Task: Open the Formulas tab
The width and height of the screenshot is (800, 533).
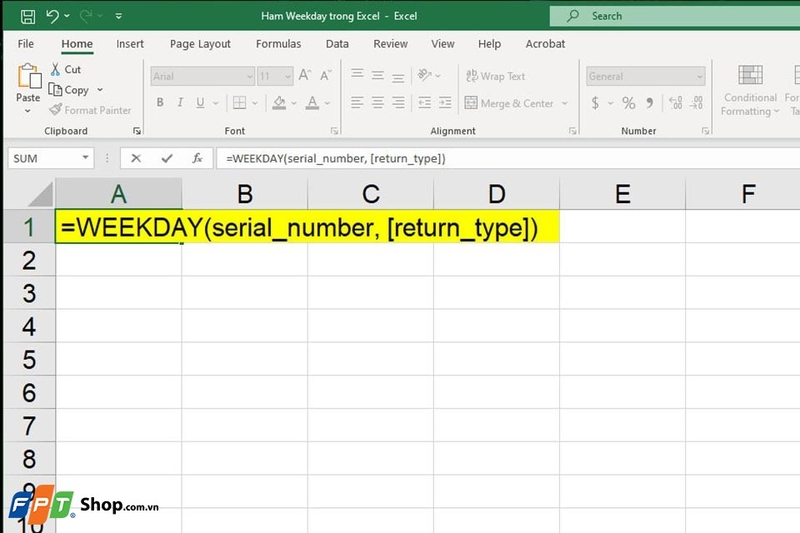Action: click(279, 44)
